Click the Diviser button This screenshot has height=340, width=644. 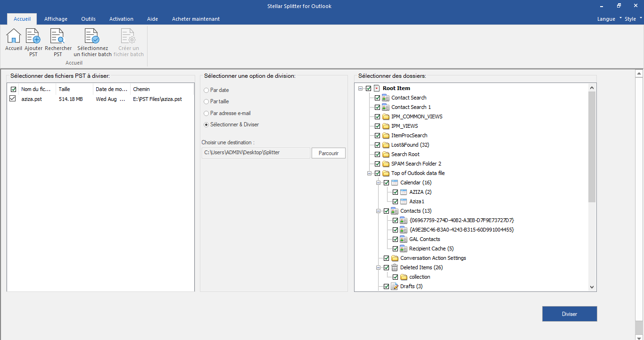570,314
